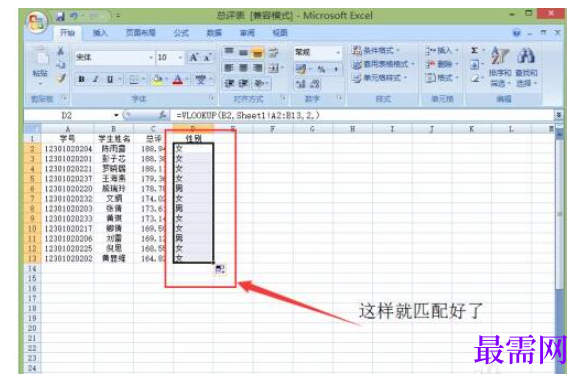
Task: Open the Office button menu
Action: tap(37, 21)
